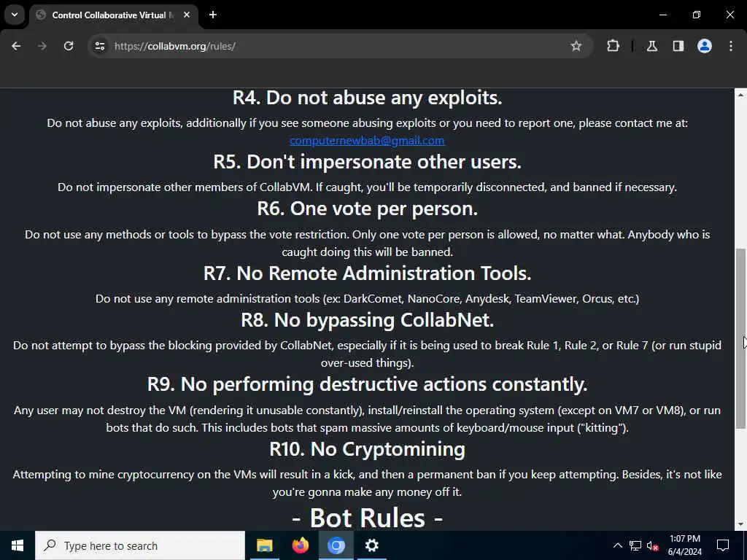Click the 'R6. One vote per person.' heading
This screenshot has width=747, height=560.
pyautogui.click(x=368, y=209)
